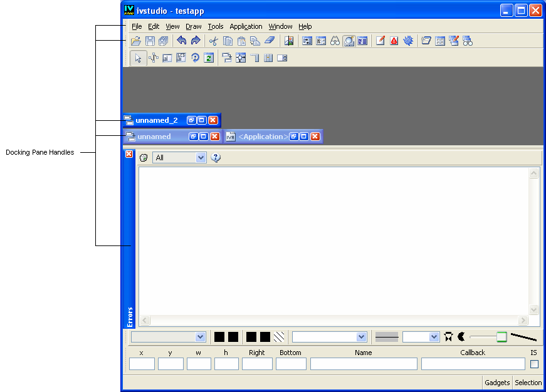Expand the wide dropdown beside the hatched pattern swatch
Image resolution: width=546 pixels, height=392 pixels.
[x=361, y=337]
